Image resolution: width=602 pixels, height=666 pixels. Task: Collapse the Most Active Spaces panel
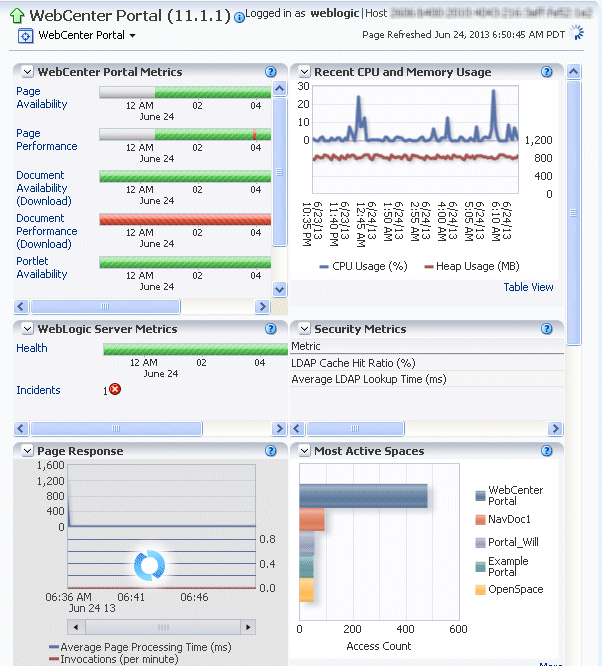pos(304,451)
